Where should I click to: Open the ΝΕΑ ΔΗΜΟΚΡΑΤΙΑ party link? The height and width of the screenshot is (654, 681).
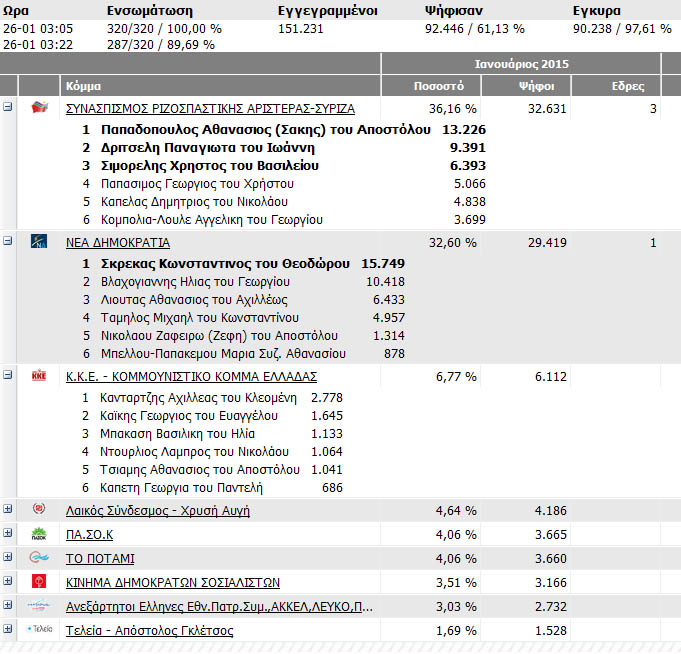[117, 243]
